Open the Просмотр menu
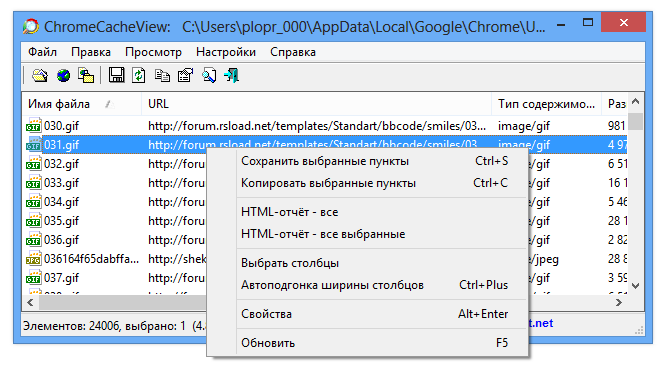 click(x=153, y=52)
